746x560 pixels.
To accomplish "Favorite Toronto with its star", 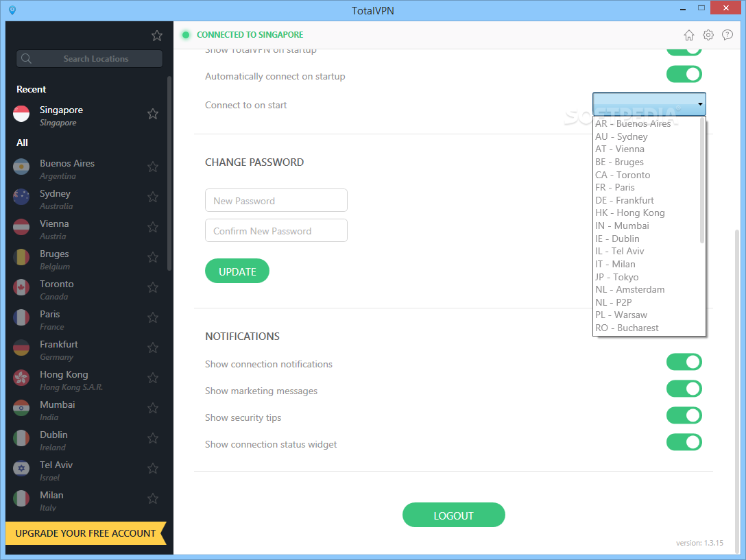I will 153,287.
